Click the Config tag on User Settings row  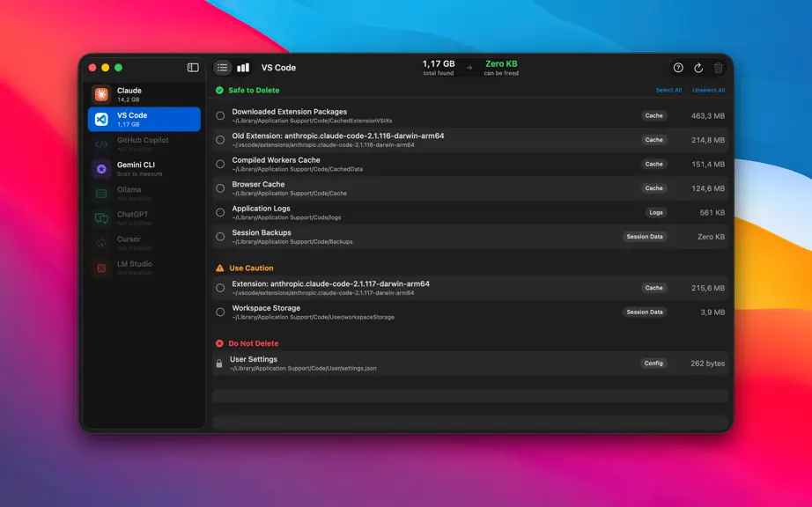pyautogui.click(x=653, y=364)
